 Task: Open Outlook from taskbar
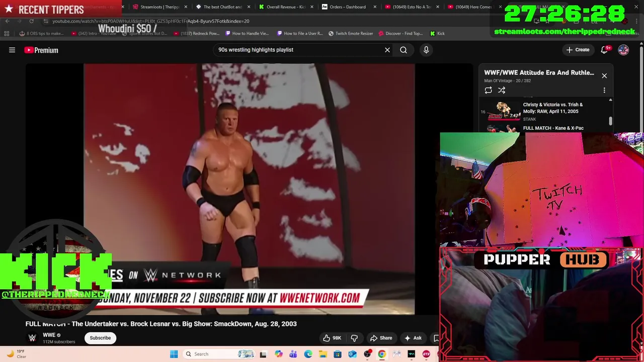(352, 354)
